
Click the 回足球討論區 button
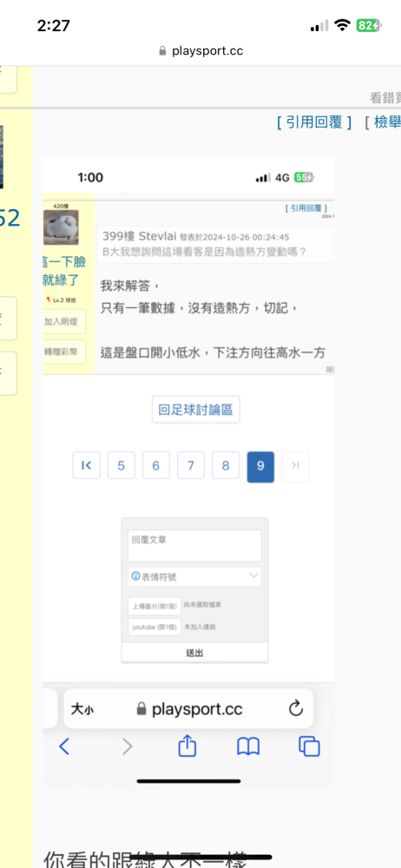[195, 410]
